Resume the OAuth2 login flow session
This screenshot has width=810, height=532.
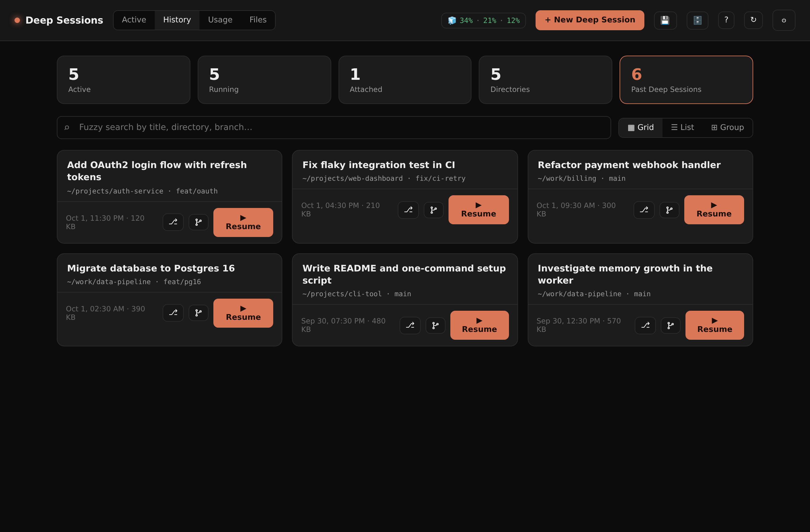(243, 222)
